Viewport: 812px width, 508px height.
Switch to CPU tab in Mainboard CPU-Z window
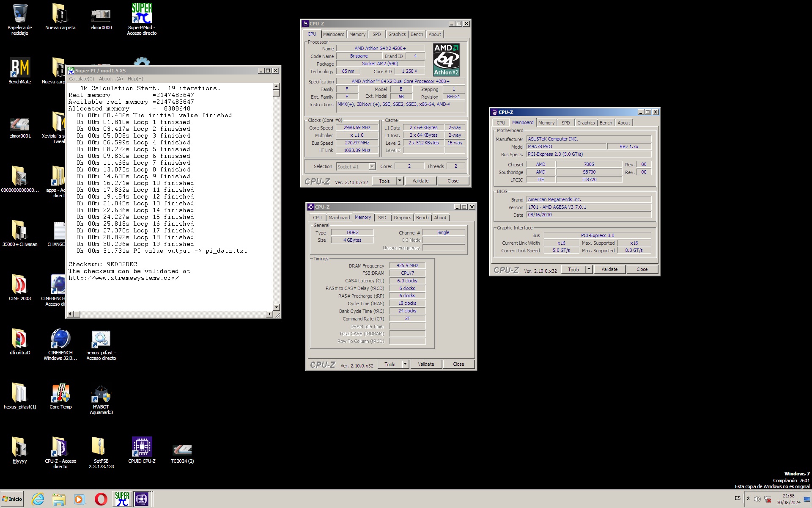[x=501, y=123]
